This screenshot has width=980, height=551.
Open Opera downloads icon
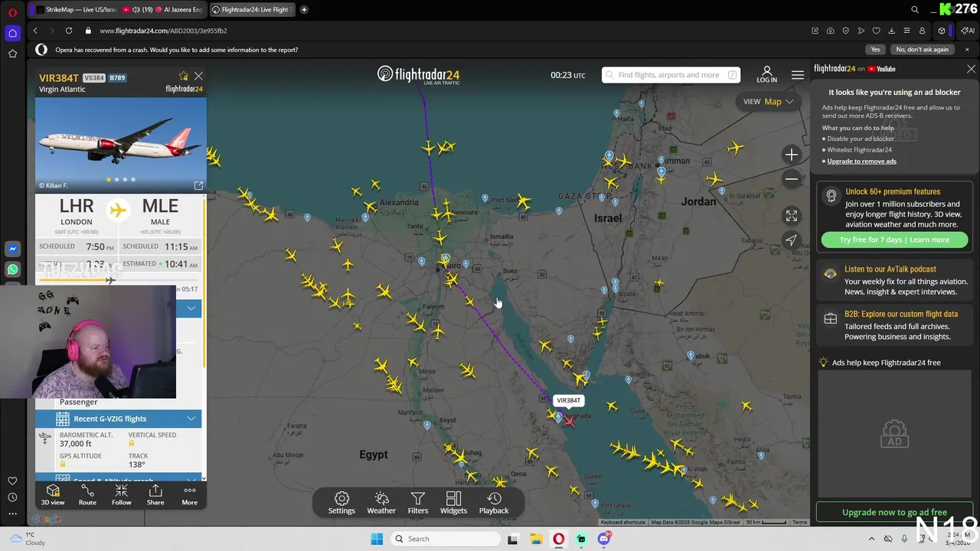pos(891,31)
